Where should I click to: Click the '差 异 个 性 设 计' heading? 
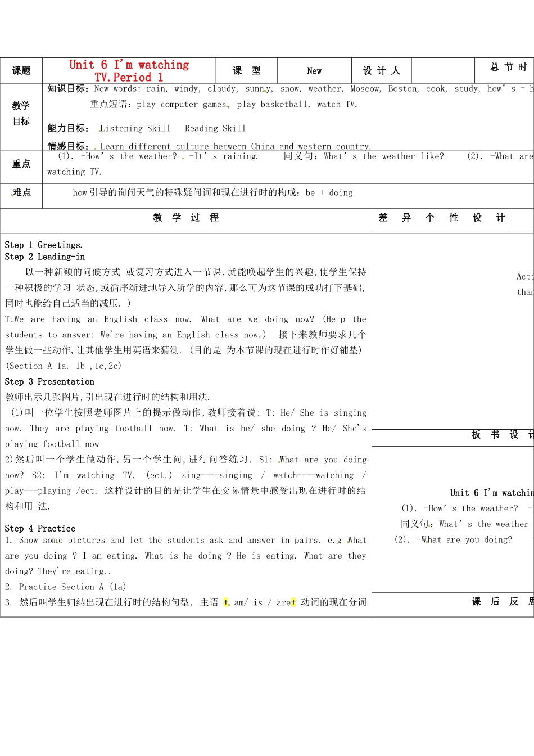[x=442, y=218]
